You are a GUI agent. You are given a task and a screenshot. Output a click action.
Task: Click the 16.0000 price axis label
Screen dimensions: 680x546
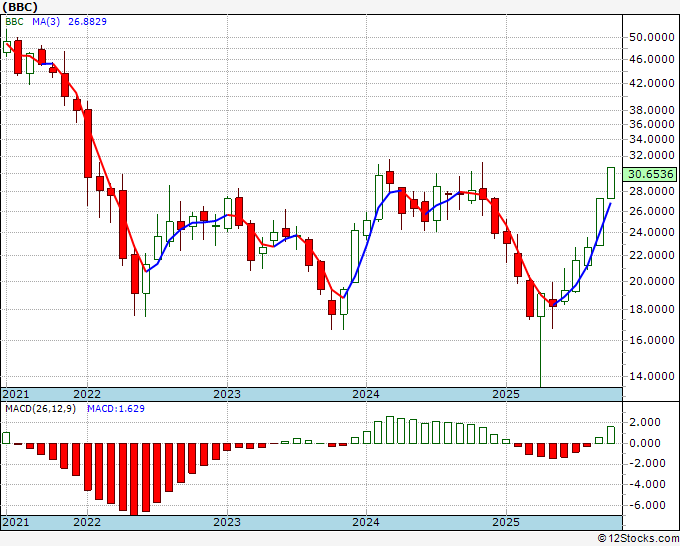(651, 340)
